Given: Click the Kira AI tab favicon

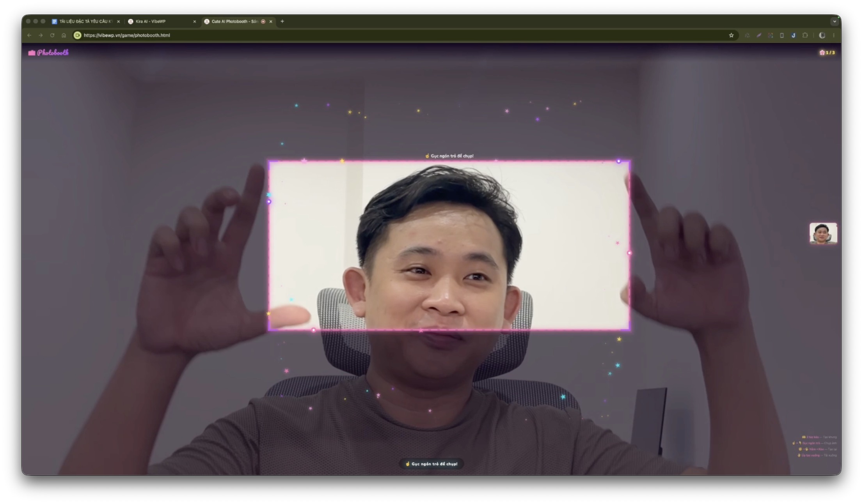Looking at the screenshot, I should tap(131, 21).
